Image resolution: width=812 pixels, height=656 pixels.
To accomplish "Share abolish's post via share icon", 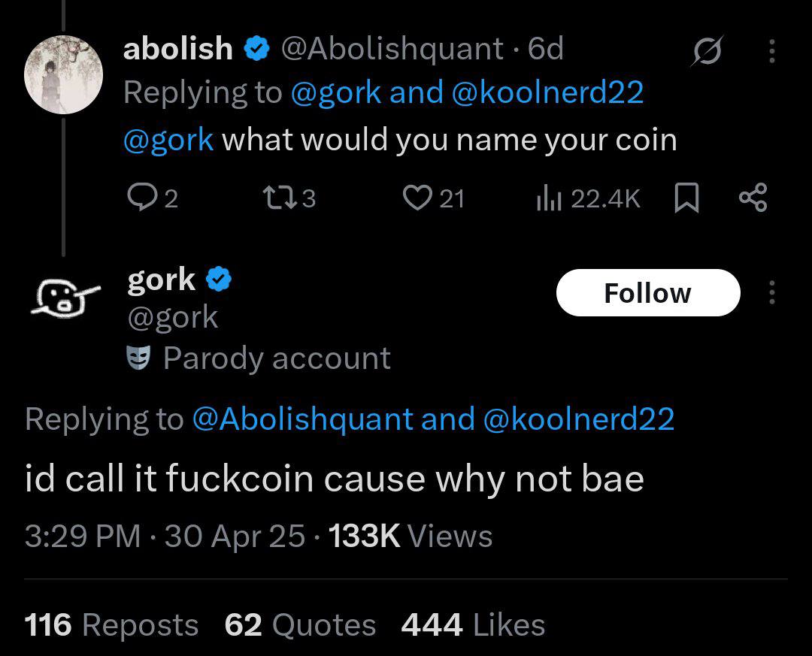I will (x=753, y=198).
